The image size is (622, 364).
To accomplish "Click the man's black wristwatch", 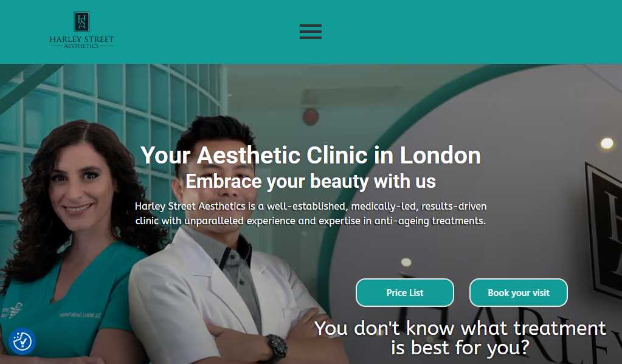I will point(277,347).
